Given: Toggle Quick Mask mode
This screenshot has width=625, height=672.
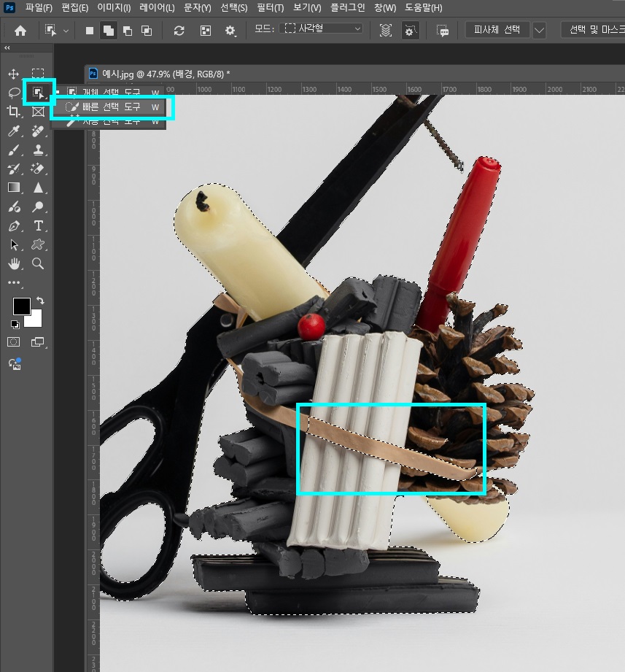Looking at the screenshot, I should click(14, 342).
